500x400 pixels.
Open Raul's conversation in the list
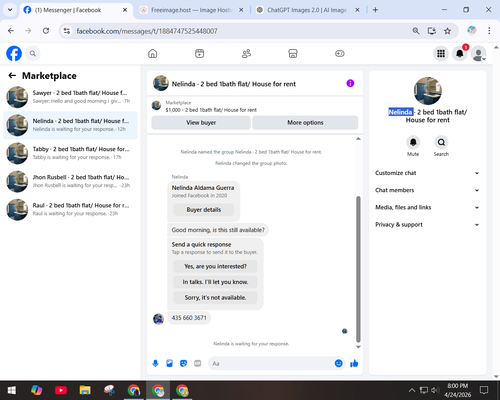(x=70, y=210)
